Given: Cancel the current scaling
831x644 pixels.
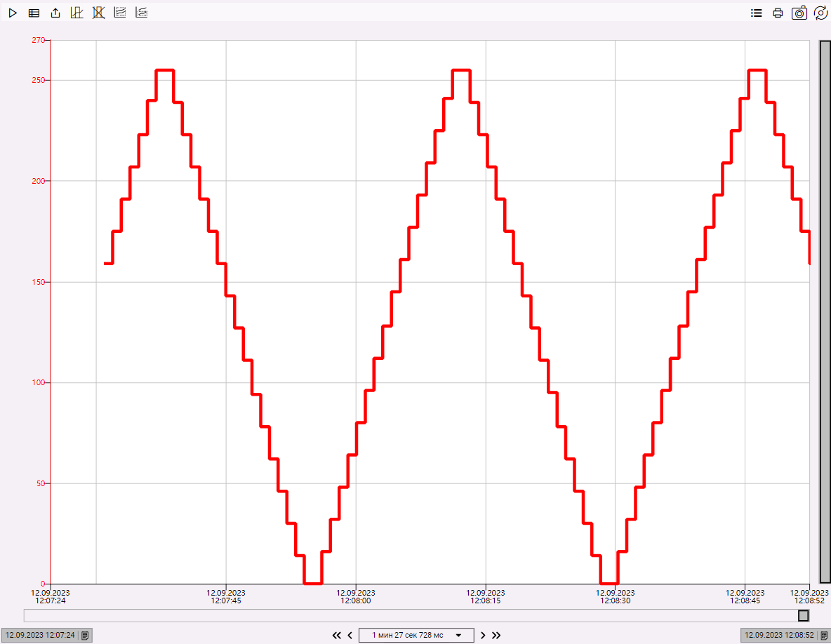Looking at the screenshot, I should 98,12.
